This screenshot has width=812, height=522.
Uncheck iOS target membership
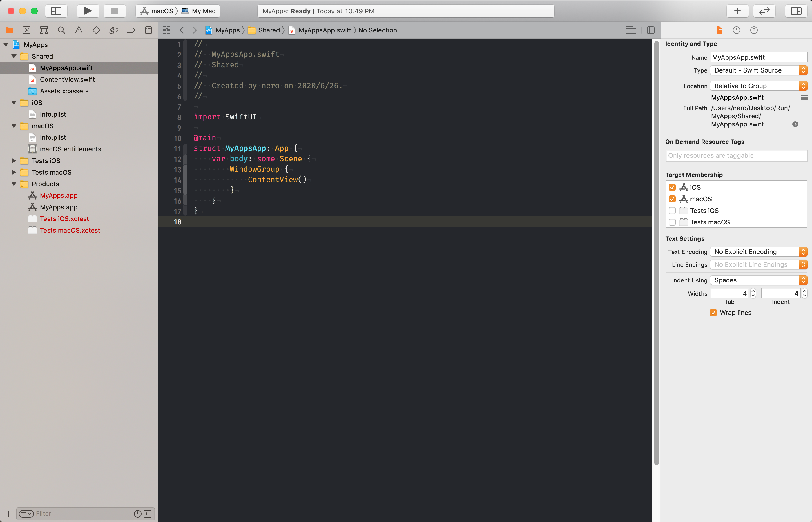(672, 187)
